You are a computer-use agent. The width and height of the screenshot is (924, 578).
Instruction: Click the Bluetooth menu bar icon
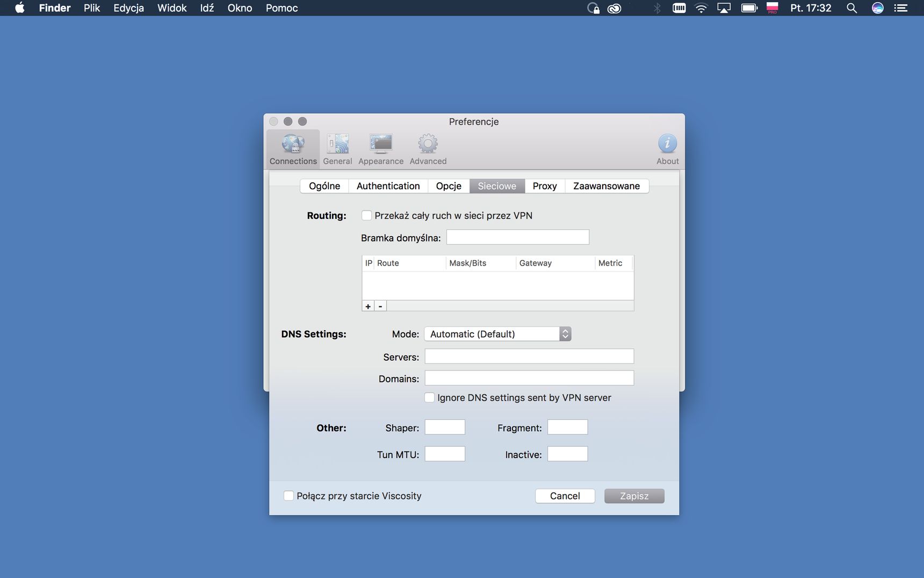point(657,8)
